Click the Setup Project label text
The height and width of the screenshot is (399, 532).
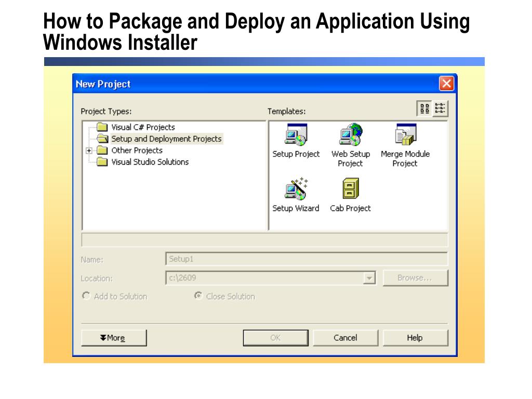tap(296, 154)
